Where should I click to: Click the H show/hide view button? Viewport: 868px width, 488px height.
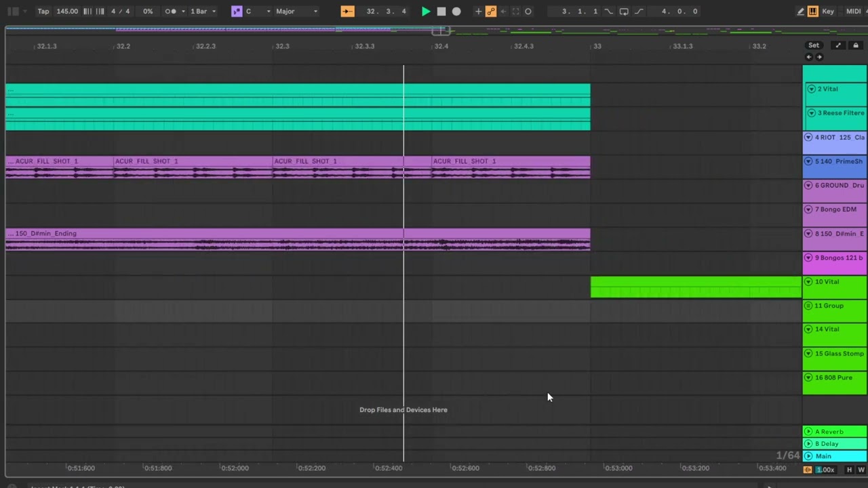pos(849,470)
